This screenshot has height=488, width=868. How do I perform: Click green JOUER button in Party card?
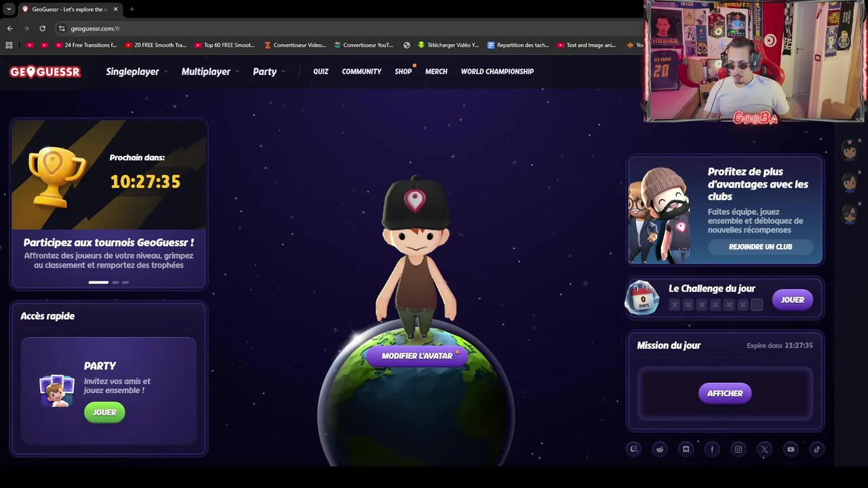point(104,412)
